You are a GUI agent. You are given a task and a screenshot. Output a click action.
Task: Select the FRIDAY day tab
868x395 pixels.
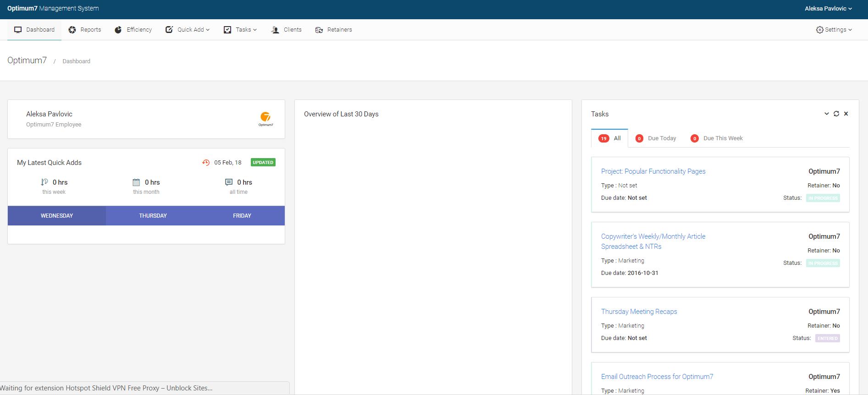[x=242, y=215]
